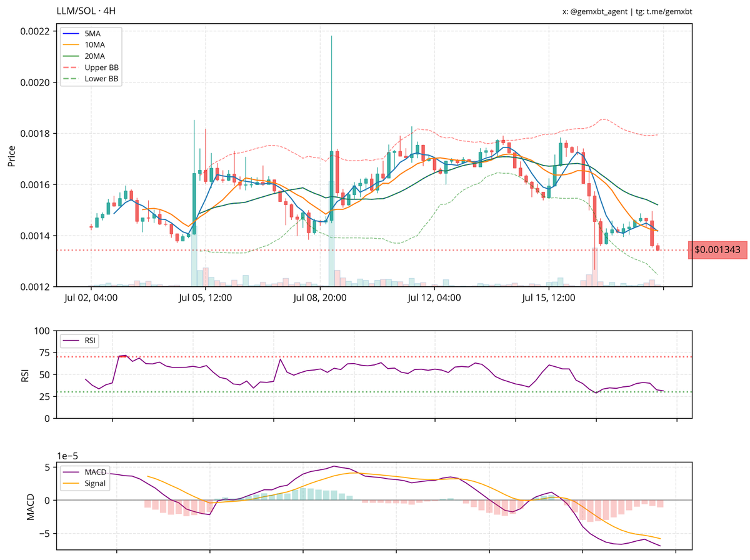Click the tallest candle wick near 0.0022
This screenshot has width=750, height=560.
point(331,94)
